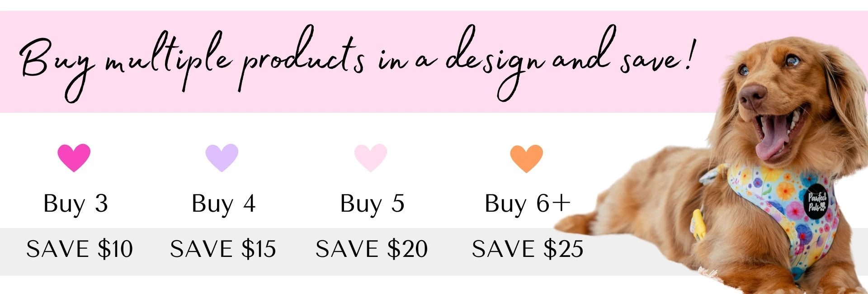This screenshot has width=868, height=294.
Task: Select the SAVE $10 label
Action: tap(80, 249)
